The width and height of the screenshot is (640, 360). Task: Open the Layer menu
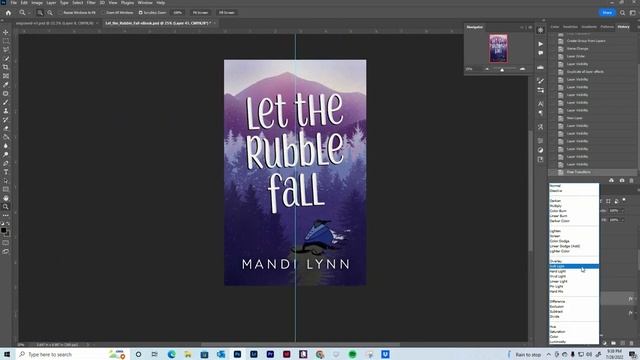point(51,2)
